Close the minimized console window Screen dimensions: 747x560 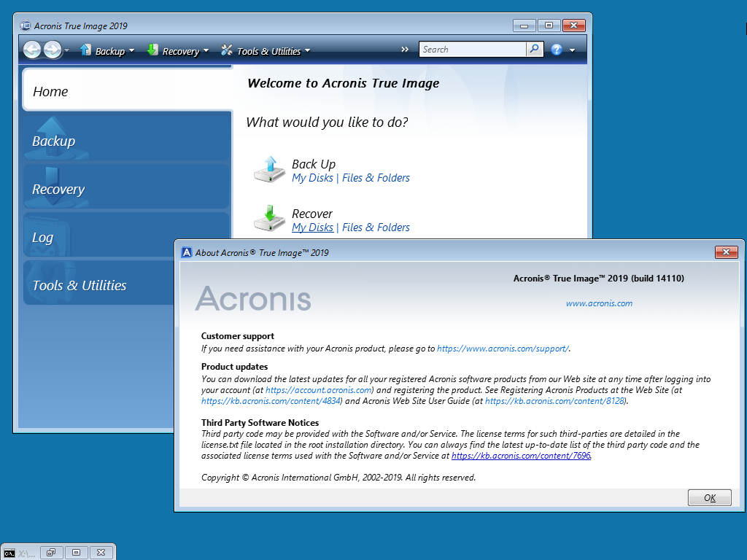pos(101,553)
